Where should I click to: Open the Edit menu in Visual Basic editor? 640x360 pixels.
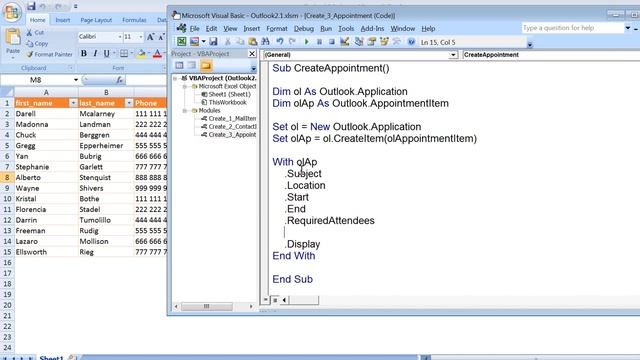pos(211,29)
